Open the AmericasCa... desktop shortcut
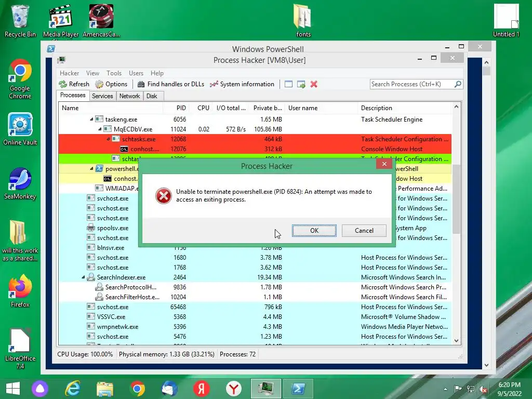This screenshot has height=399, width=532. 101,21
